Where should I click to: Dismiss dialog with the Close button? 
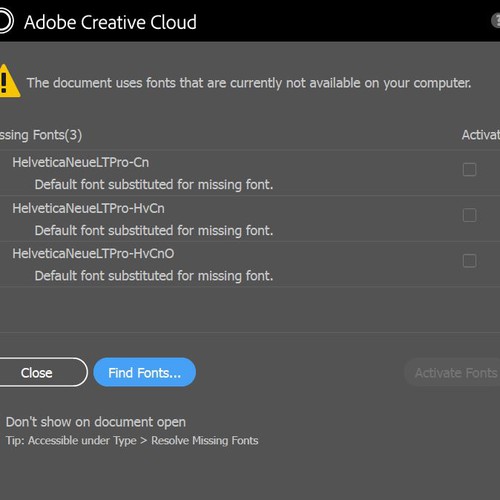pos(40,372)
